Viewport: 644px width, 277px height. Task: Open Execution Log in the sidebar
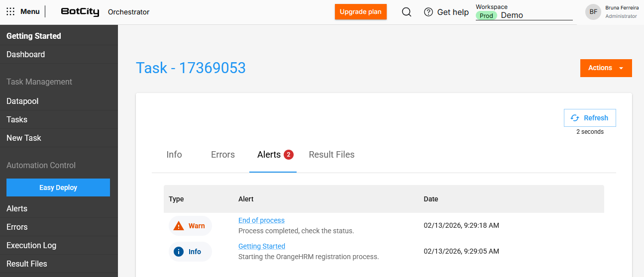tap(31, 245)
